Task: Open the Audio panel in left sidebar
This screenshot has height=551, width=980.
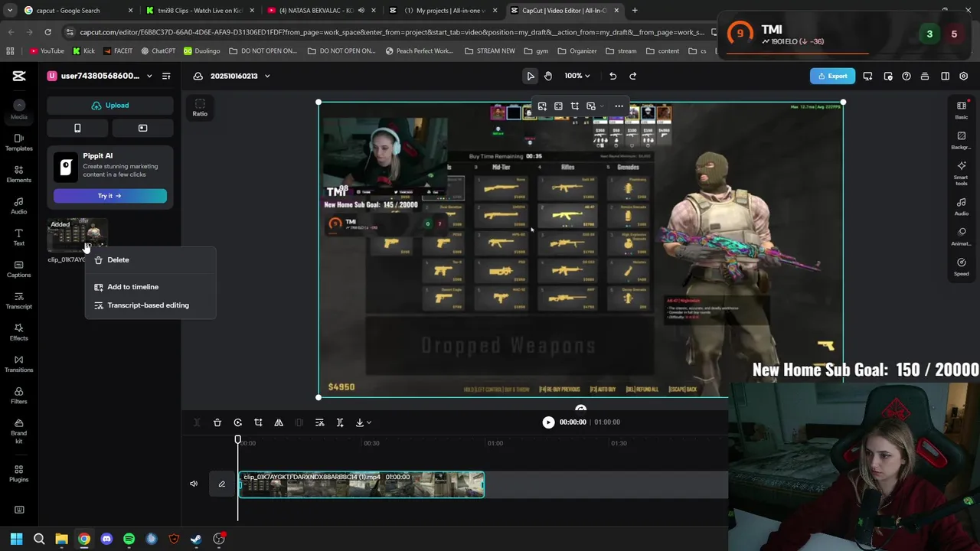Action: pyautogui.click(x=19, y=206)
